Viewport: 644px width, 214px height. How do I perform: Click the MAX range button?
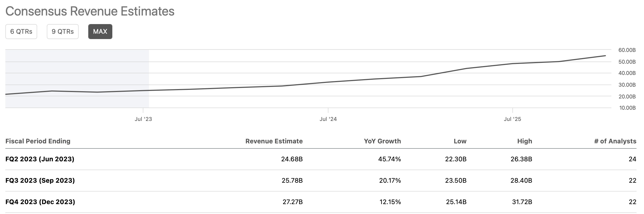point(100,32)
